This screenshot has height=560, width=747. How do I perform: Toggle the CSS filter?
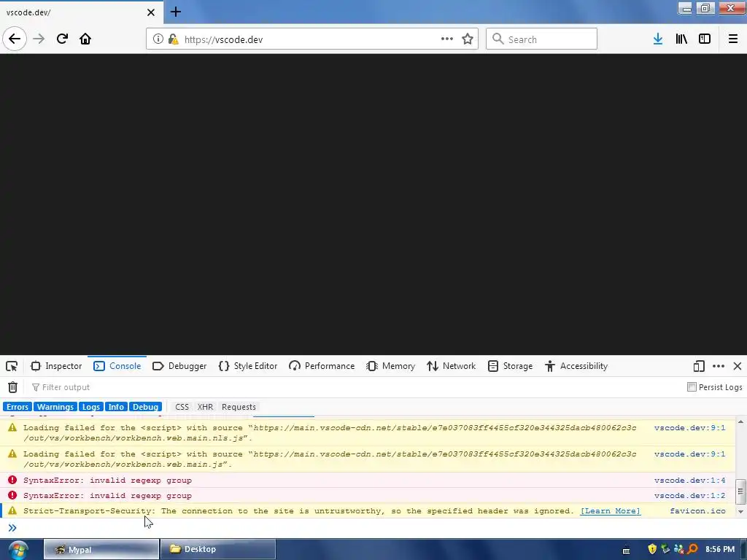coord(182,407)
